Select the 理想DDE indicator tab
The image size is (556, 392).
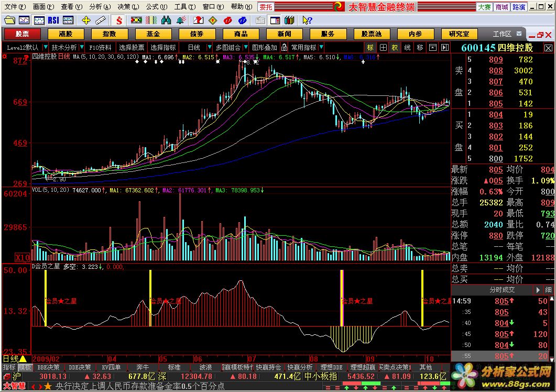[x=331, y=367]
